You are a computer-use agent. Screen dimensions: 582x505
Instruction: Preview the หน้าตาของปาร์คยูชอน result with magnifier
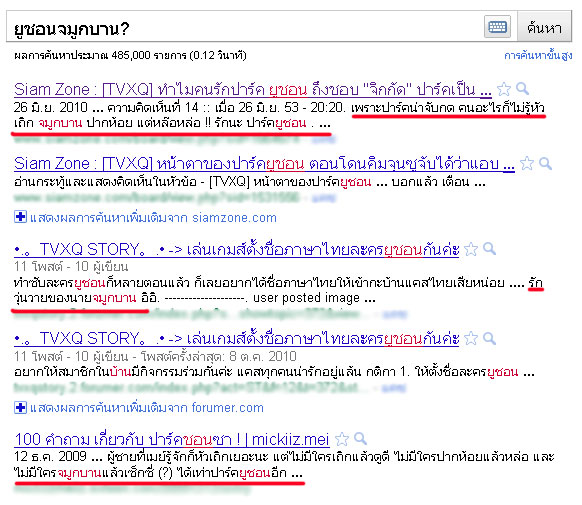click(x=546, y=163)
